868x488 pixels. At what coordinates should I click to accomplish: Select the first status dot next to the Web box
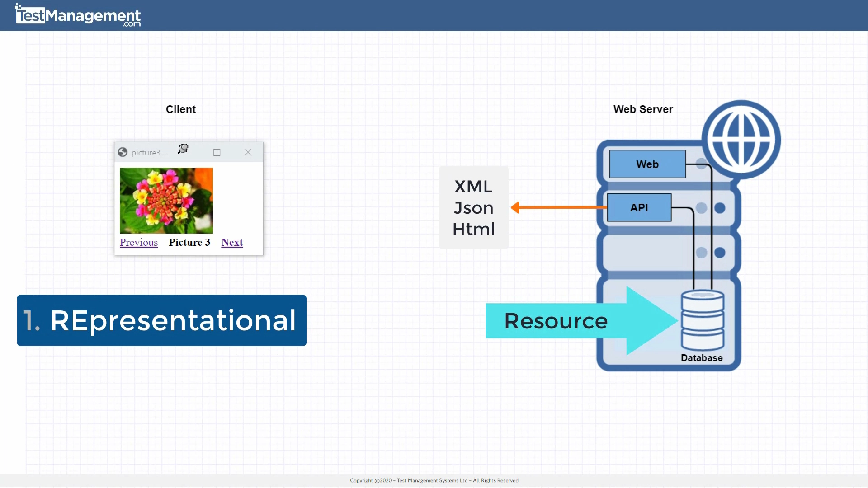pos(701,164)
